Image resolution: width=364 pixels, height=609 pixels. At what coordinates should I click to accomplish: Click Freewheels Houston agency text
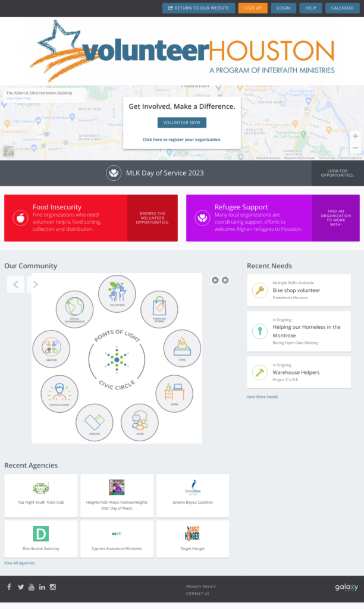click(x=290, y=298)
